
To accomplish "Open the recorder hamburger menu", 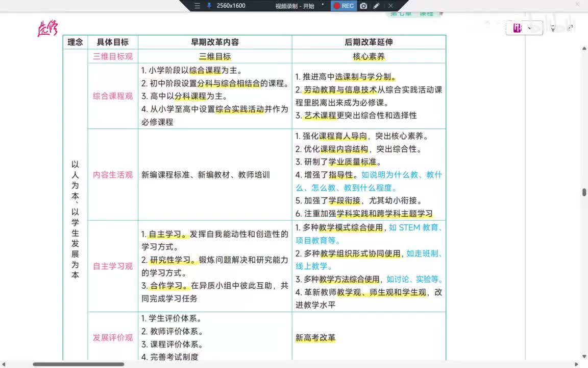I will [x=197, y=6].
